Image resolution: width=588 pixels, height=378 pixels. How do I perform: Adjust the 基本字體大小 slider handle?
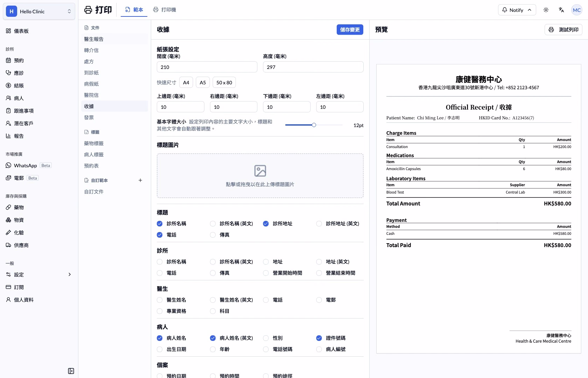click(x=314, y=125)
